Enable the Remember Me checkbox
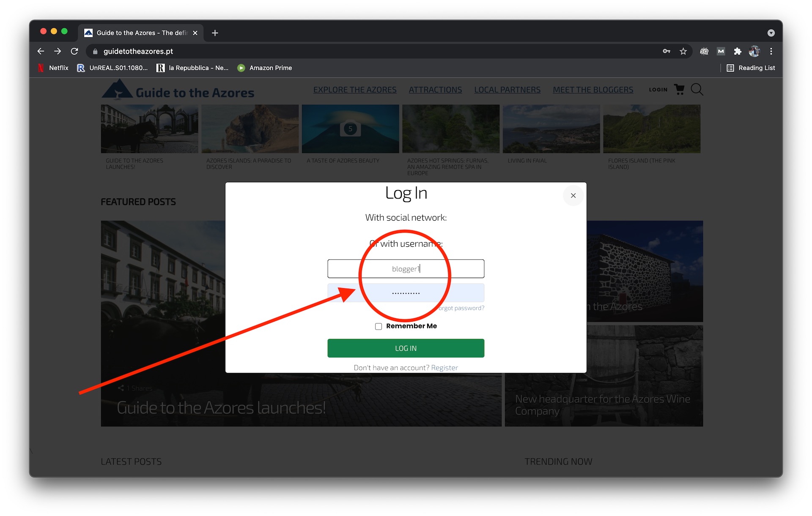 tap(378, 326)
